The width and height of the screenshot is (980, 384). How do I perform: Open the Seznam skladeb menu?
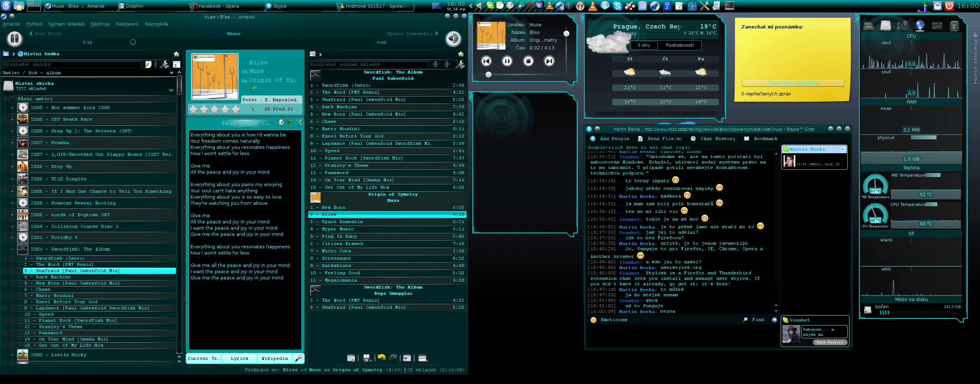pos(66,24)
